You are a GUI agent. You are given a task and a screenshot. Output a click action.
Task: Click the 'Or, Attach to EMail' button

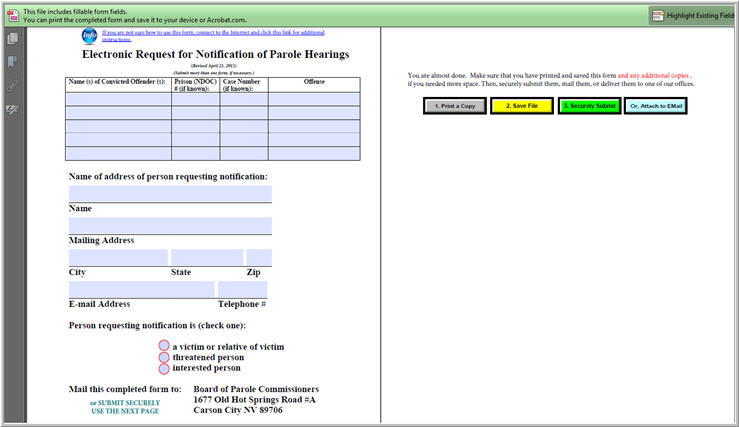tap(656, 106)
